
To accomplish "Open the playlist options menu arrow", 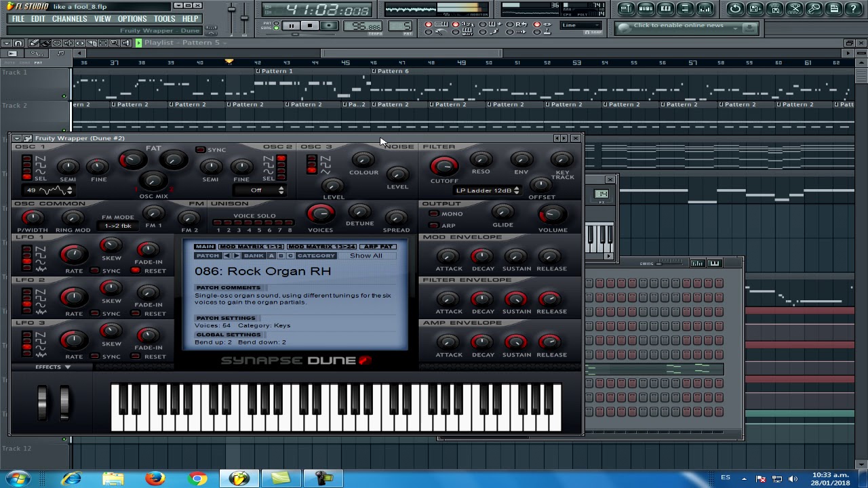I will [7, 43].
